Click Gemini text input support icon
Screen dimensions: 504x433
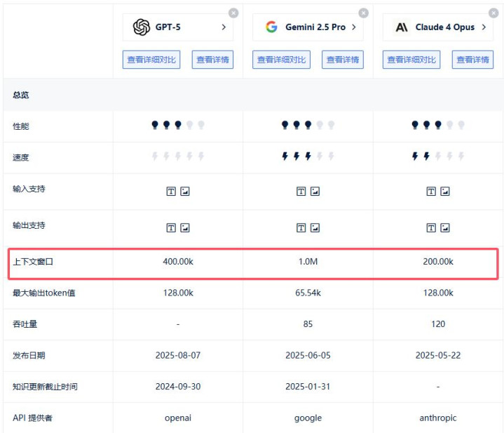pos(301,192)
